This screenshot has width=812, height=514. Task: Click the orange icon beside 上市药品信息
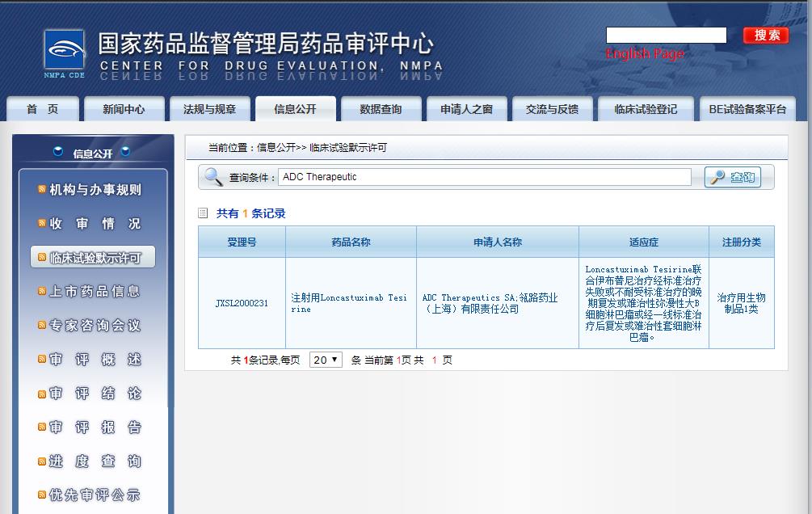click(x=42, y=292)
